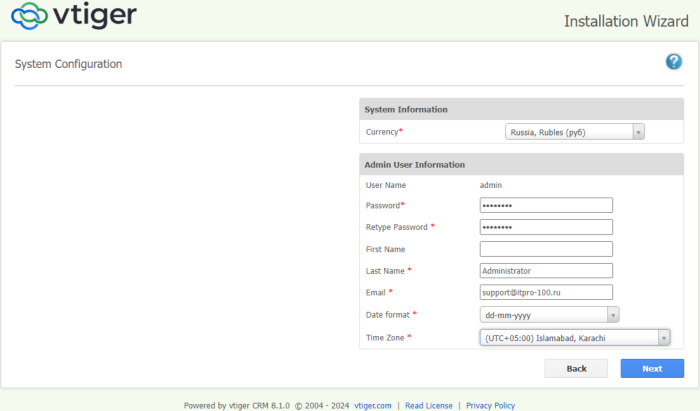Click the Retype Password field
This screenshot has height=411, width=700.
pos(546,227)
